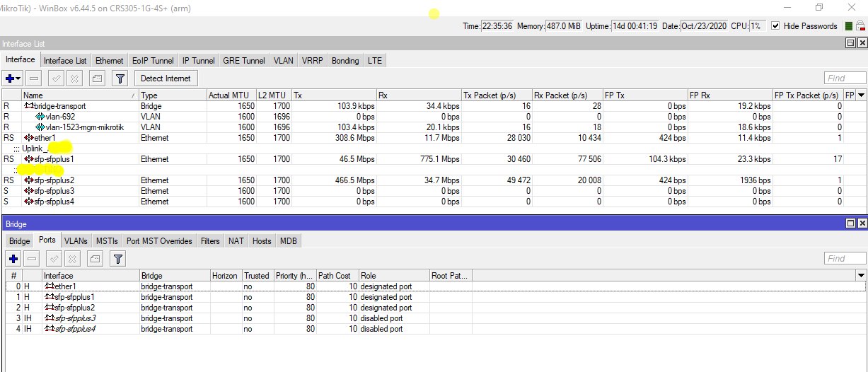Open the Filter funnel in Interface List toolbar
This screenshot has width=868, height=372.
pos(120,79)
